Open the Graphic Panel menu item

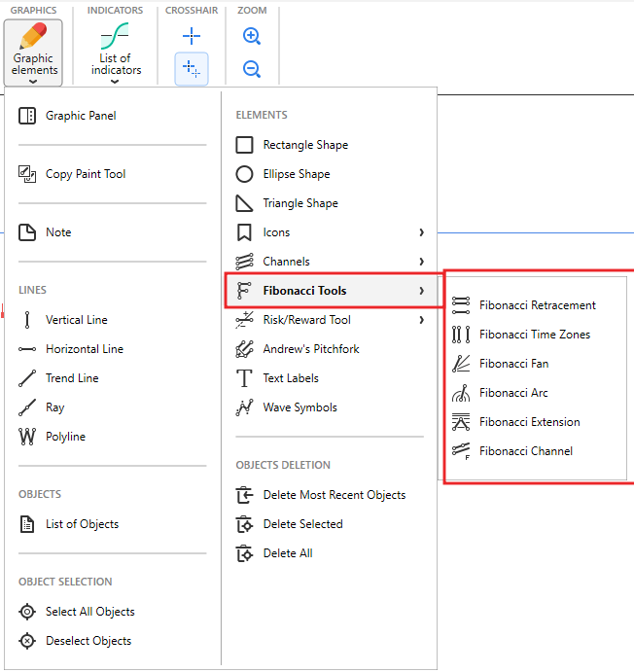pos(80,116)
